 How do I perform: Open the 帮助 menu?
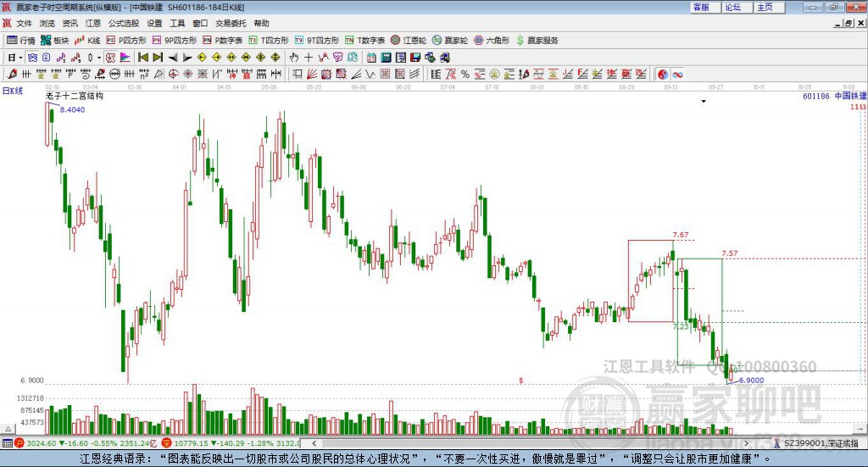point(261,23)
